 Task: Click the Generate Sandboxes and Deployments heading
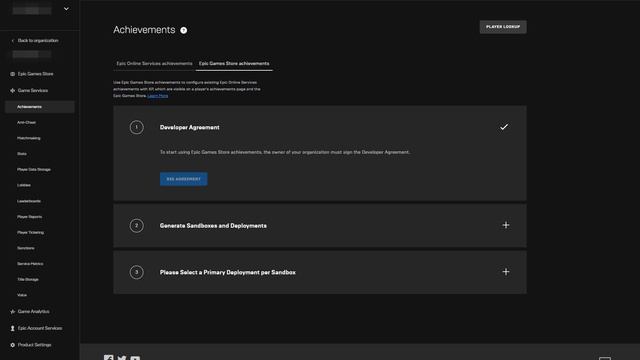coord(213,226)
